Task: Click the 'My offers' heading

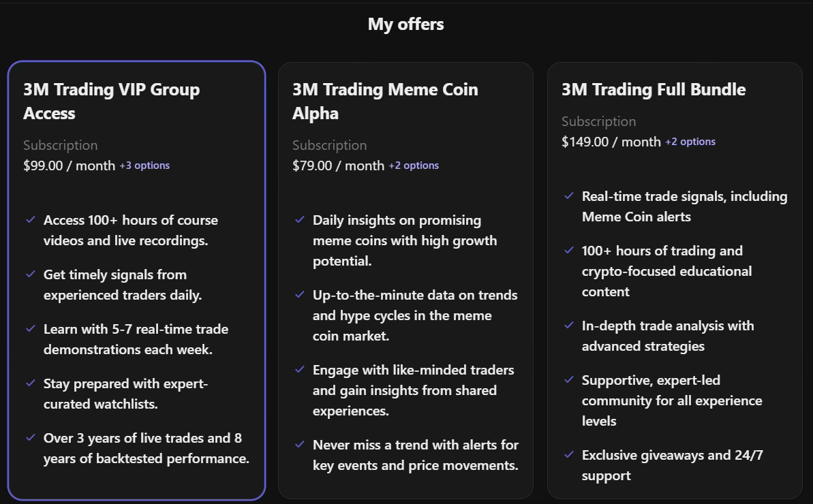Action: coord(405,24)
